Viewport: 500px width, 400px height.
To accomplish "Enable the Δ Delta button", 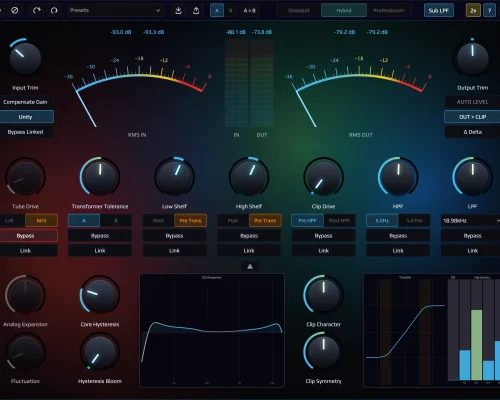I will click(473, 132).
